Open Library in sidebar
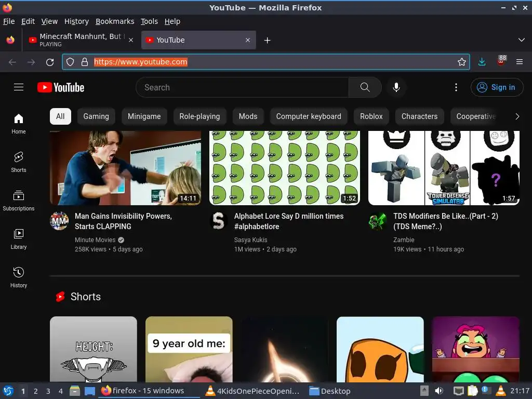This screenshot has width=532, height=399. click(19, 239)
